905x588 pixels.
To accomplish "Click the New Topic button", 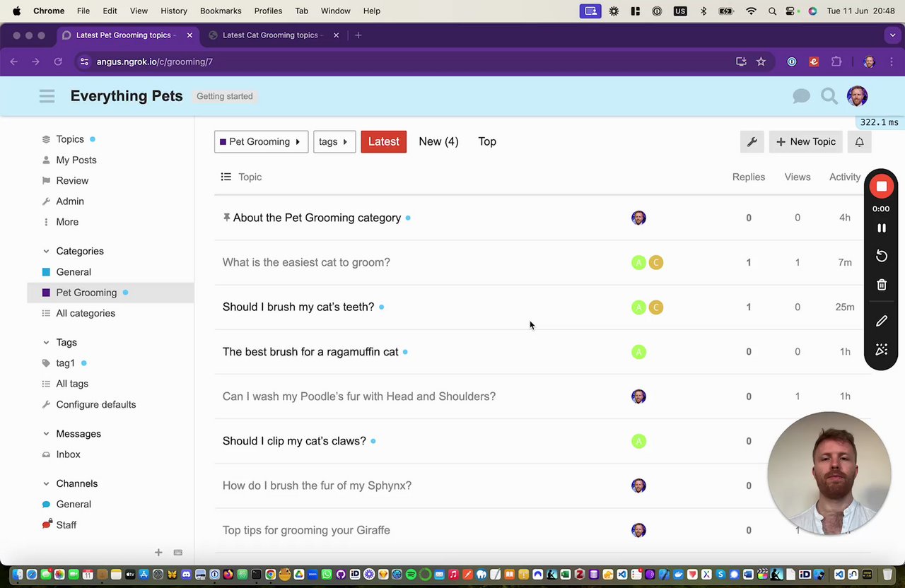I will click(806, 141).
